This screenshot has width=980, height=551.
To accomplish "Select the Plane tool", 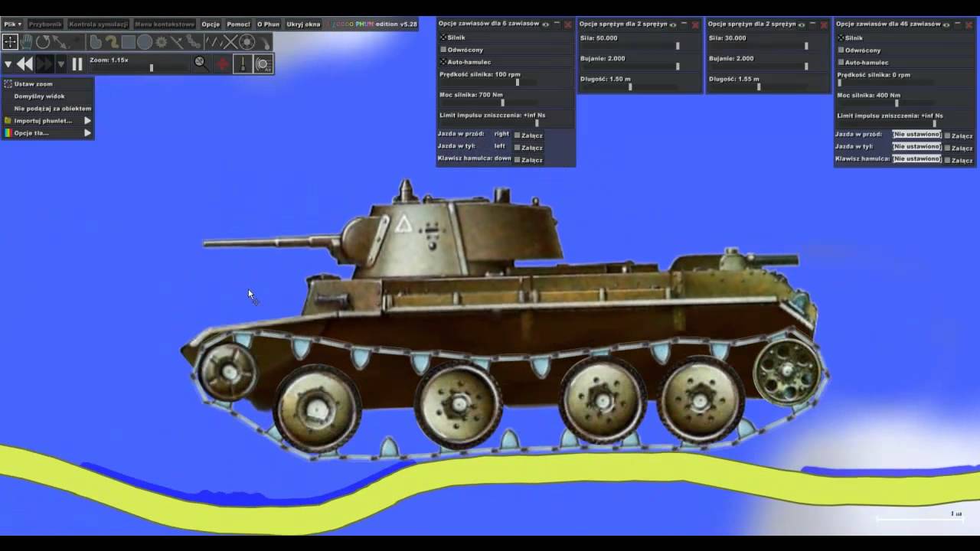I will point(178,42).
